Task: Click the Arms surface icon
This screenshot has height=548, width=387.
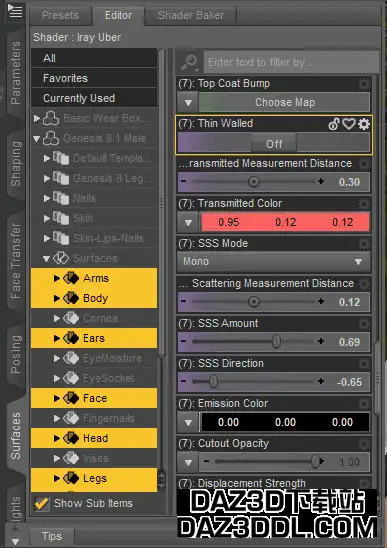Action: tap(71, 278)
